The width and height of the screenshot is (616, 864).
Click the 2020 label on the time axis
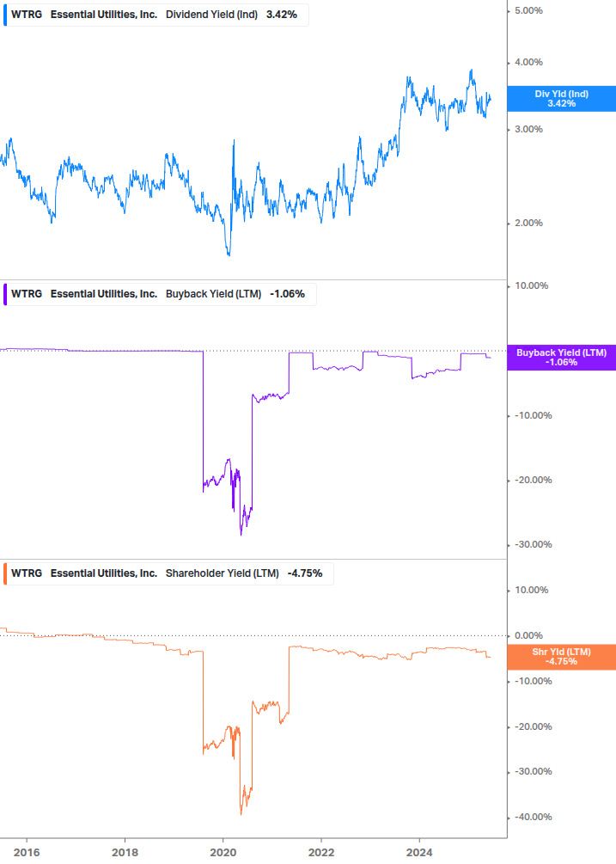(x=223, y=853)
